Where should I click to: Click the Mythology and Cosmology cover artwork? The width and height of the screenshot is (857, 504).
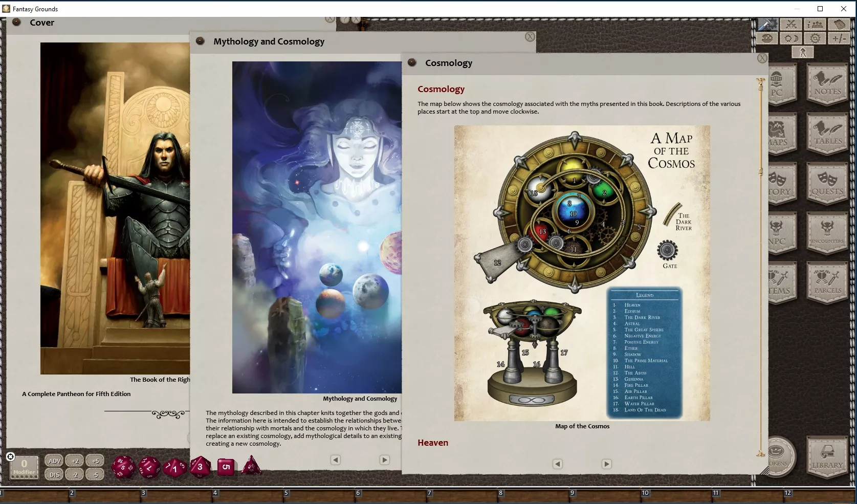[317, 227]
